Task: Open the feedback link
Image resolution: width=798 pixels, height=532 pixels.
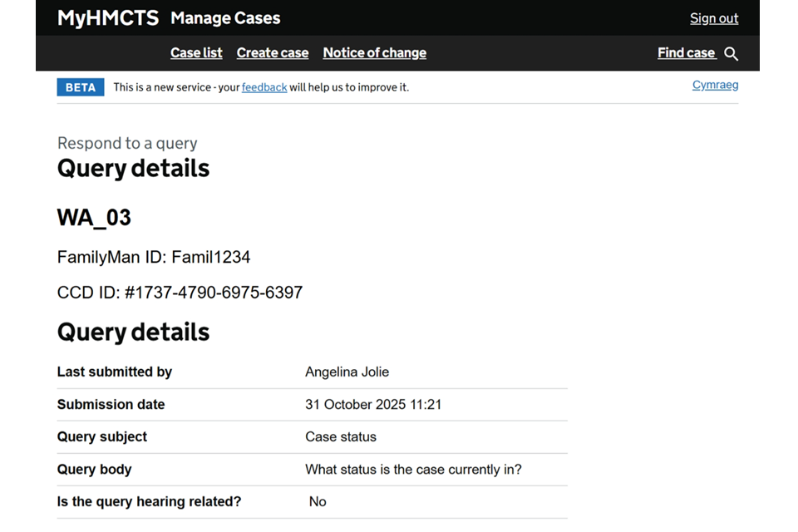Action: click(x=264, y=87)
